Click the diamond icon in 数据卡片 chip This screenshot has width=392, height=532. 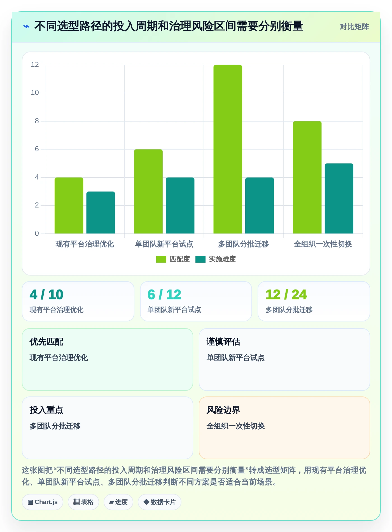click(x=146, y=502)
